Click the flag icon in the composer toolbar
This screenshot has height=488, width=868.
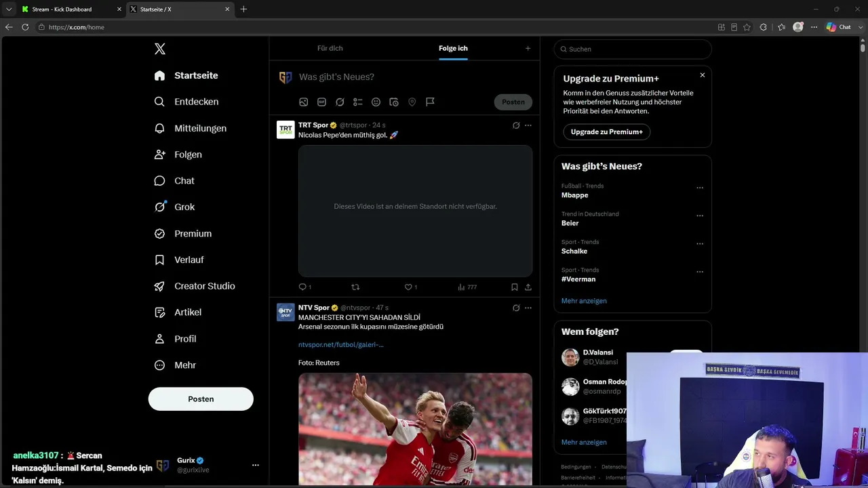[x=430, y=102]
